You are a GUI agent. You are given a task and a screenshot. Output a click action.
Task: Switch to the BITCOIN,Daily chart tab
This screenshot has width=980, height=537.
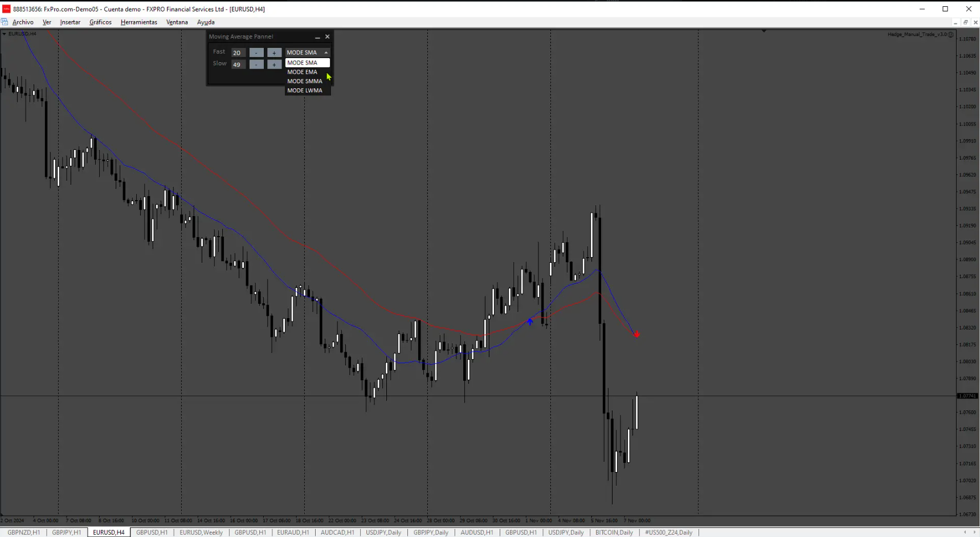click(x=614, y=532)
